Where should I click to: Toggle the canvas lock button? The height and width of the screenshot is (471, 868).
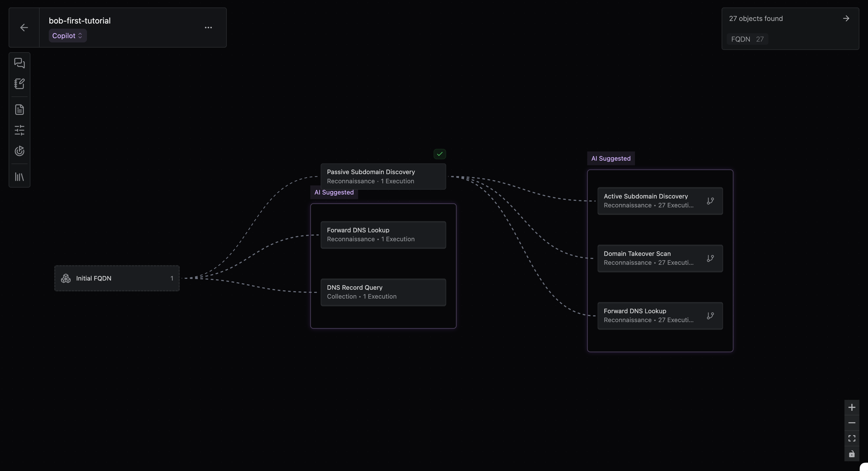point(851,454)
